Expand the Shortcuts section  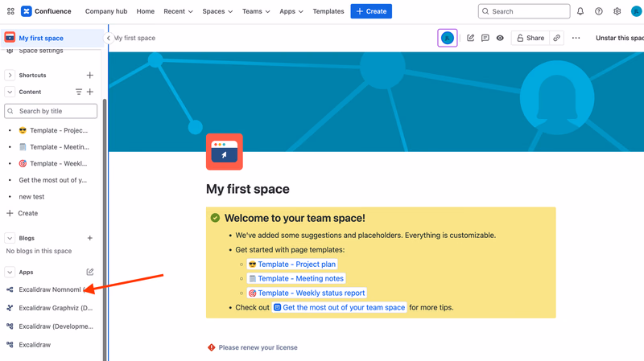click(x=10, y=75)
